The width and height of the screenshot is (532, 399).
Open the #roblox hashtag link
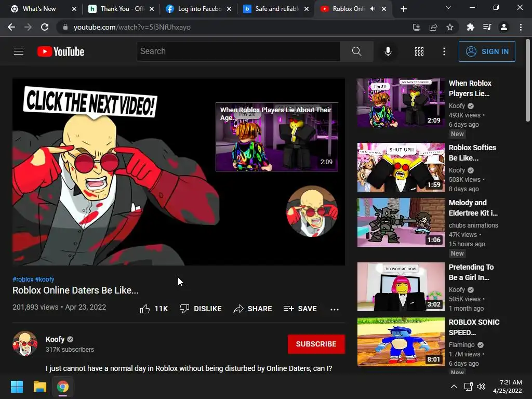[23, 279]
